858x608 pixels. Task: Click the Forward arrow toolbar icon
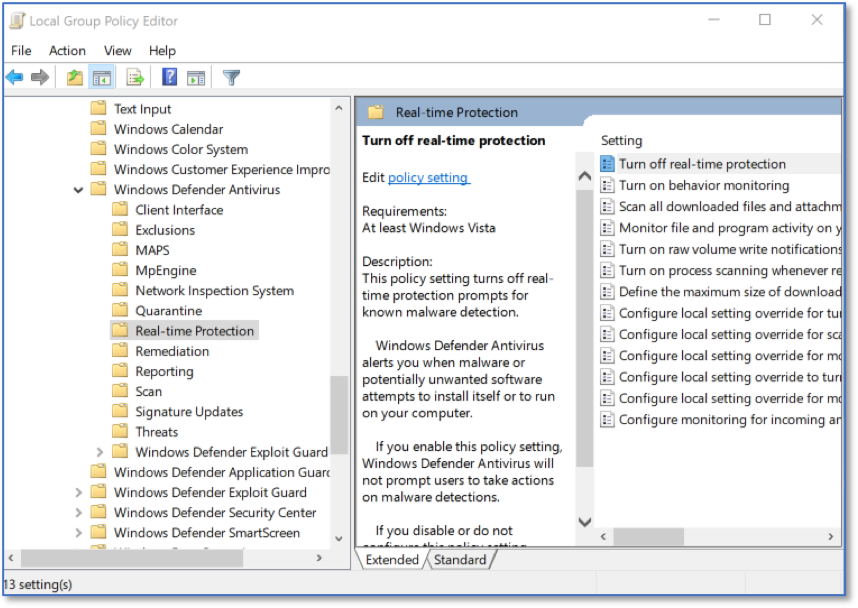click(40, 77)
